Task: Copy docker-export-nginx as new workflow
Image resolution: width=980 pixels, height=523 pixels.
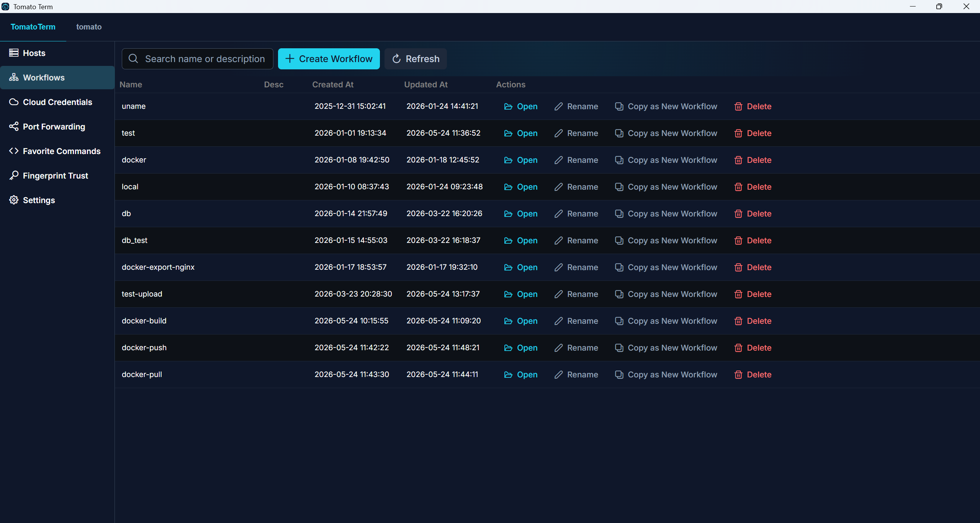Action: coord(666,267)
